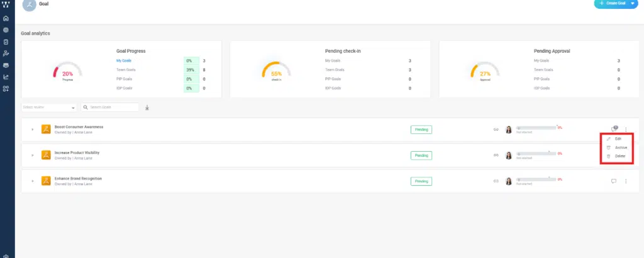Click link icon on Increase Product Visibility row
644x258 pixels.
[x=496, y=155]
